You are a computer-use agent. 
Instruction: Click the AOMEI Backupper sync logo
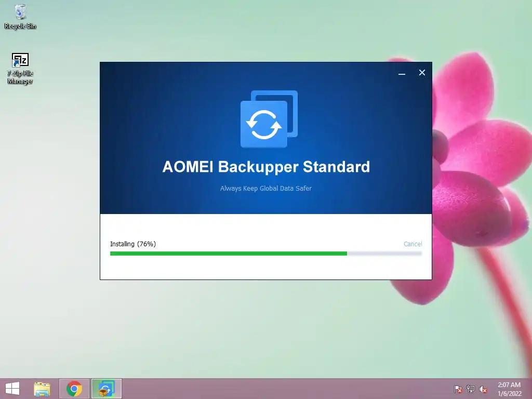pos(269,119)
